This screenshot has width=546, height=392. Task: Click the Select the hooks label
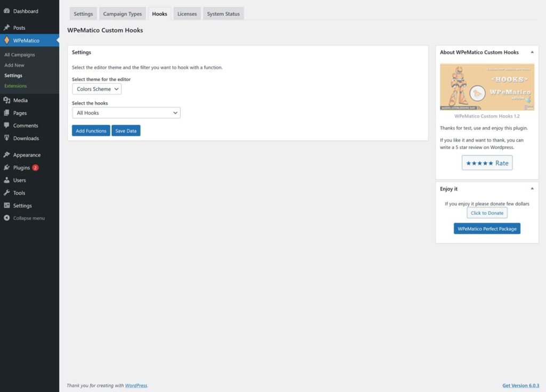[90, 103]
